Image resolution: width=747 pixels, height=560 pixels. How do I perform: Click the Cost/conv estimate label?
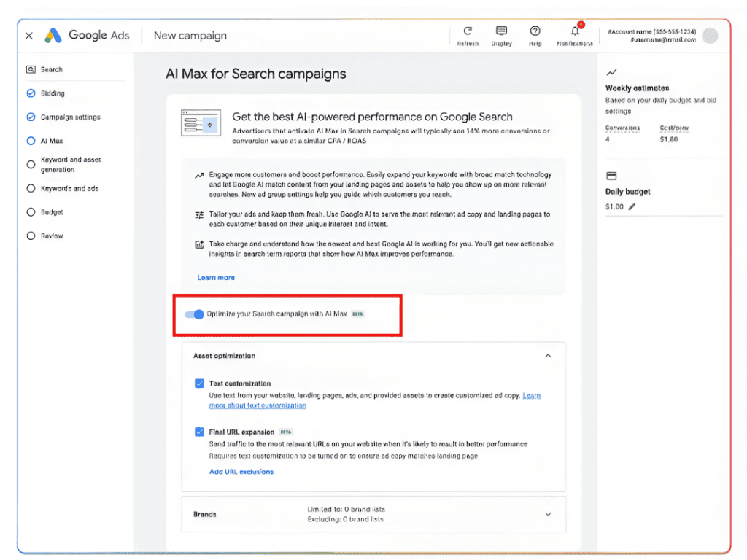pyautogui.click(x=674, y=128)
